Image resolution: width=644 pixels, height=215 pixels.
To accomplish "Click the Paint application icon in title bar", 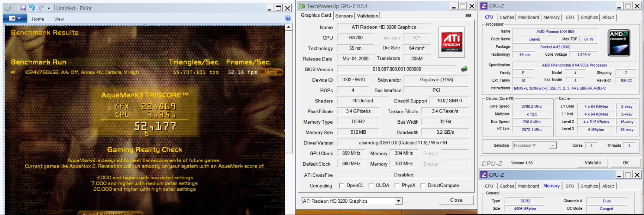I will point(8,8).
